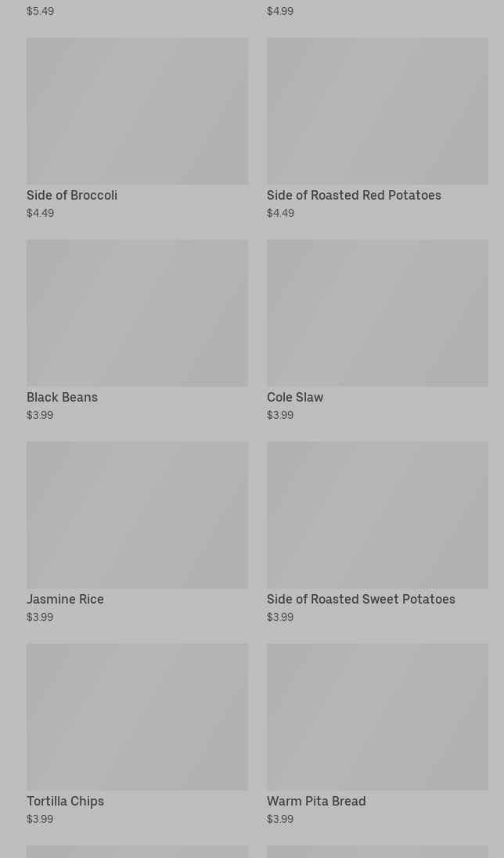504x858 pixels.
Task: Click the Tortilla Chips title text
Action: point(65,802)
